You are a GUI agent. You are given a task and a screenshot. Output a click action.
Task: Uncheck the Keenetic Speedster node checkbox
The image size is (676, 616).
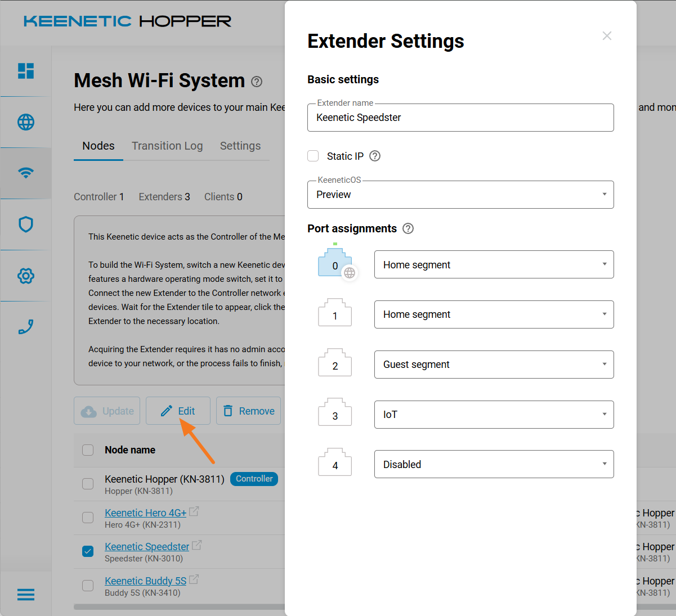(88, 551)
